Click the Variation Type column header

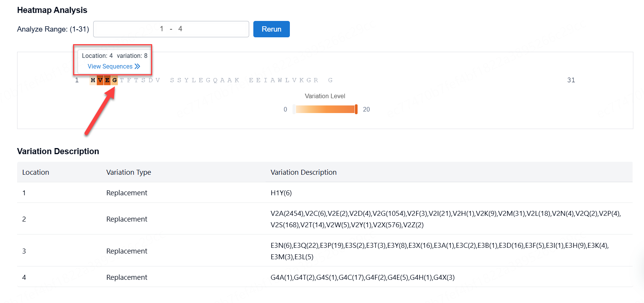[x=129, y=172]
